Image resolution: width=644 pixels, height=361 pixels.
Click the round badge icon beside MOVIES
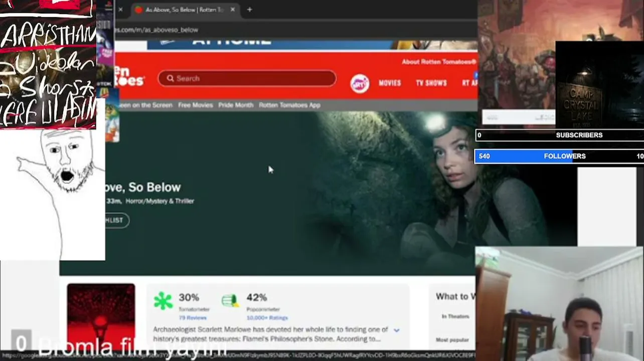(360, 83)
